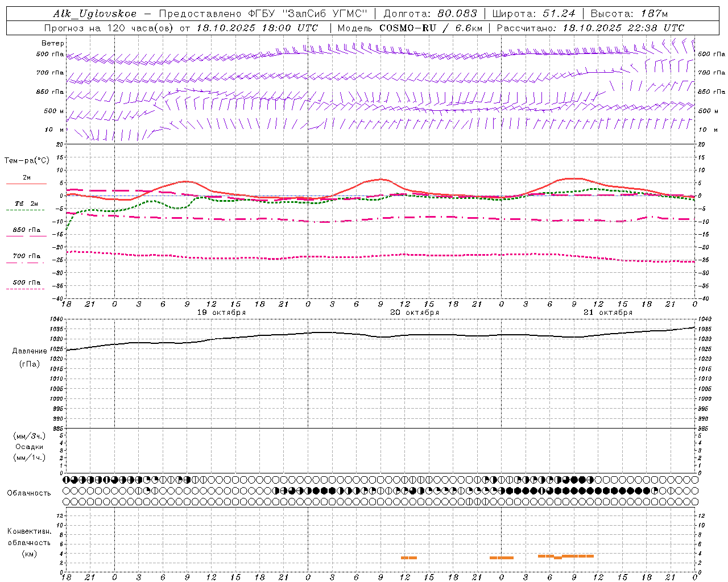Click the Широта: 51.24 header field

point(533,14)
